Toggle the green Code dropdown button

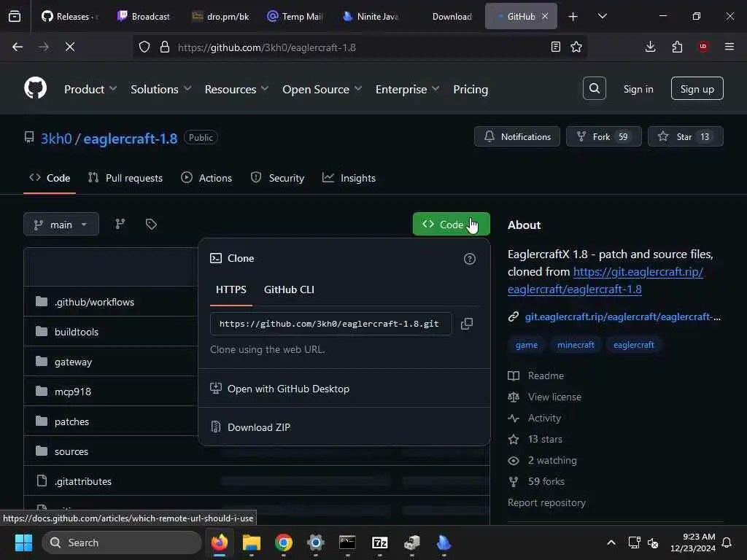tap(451, 225)
